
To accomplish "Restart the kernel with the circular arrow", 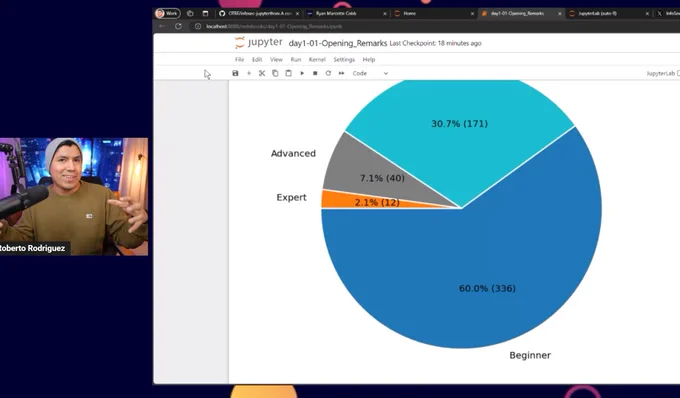I will [x=328, y=73].
